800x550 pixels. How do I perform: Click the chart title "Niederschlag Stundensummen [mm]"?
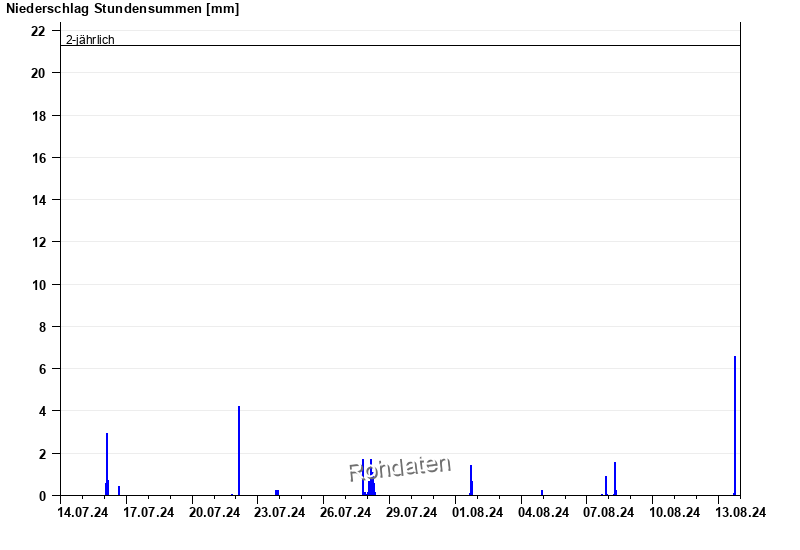click(x=122, y=9)
